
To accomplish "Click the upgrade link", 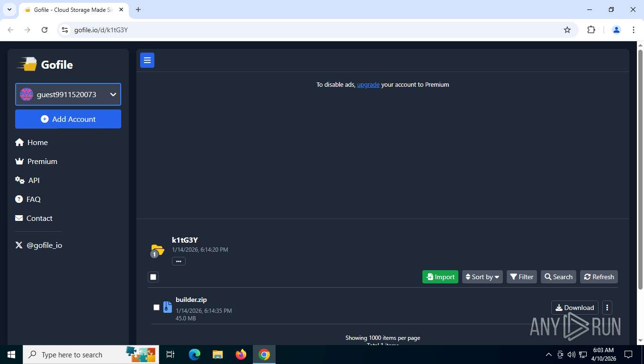I will [368, 84].
